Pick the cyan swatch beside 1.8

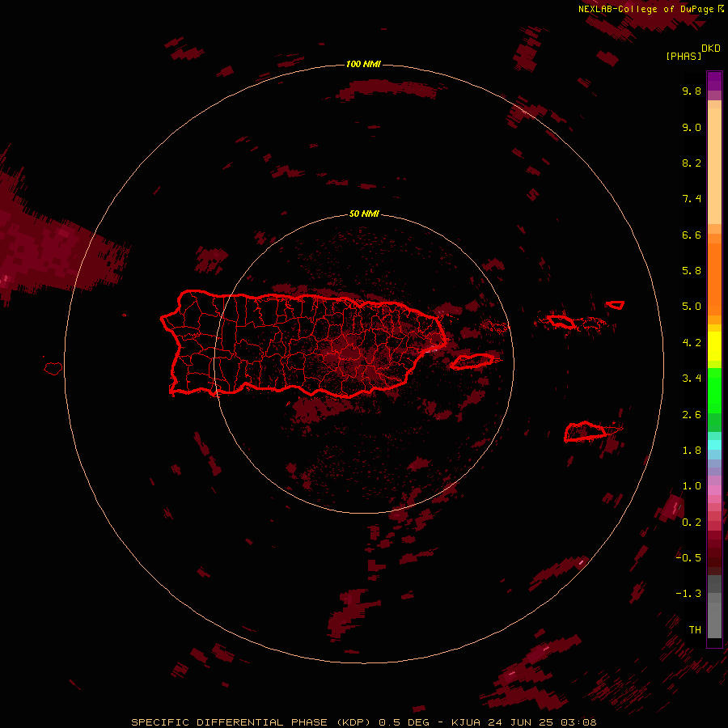pyautogui.click(x=714, y=445)
